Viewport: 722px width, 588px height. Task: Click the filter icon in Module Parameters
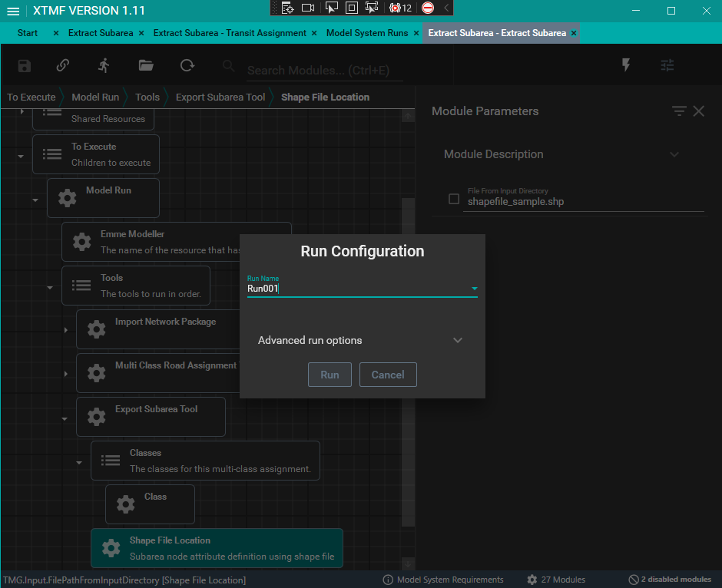coord(679,111)
